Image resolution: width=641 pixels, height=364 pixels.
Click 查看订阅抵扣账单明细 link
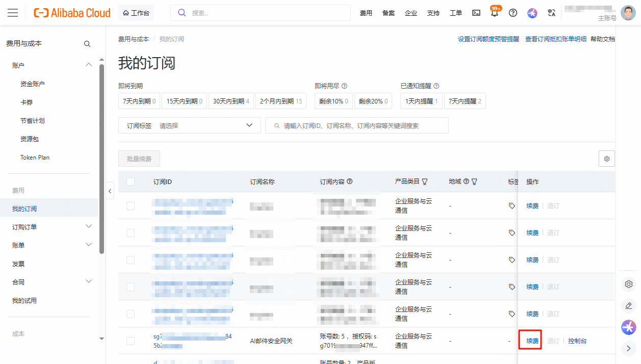pos(556,39)
